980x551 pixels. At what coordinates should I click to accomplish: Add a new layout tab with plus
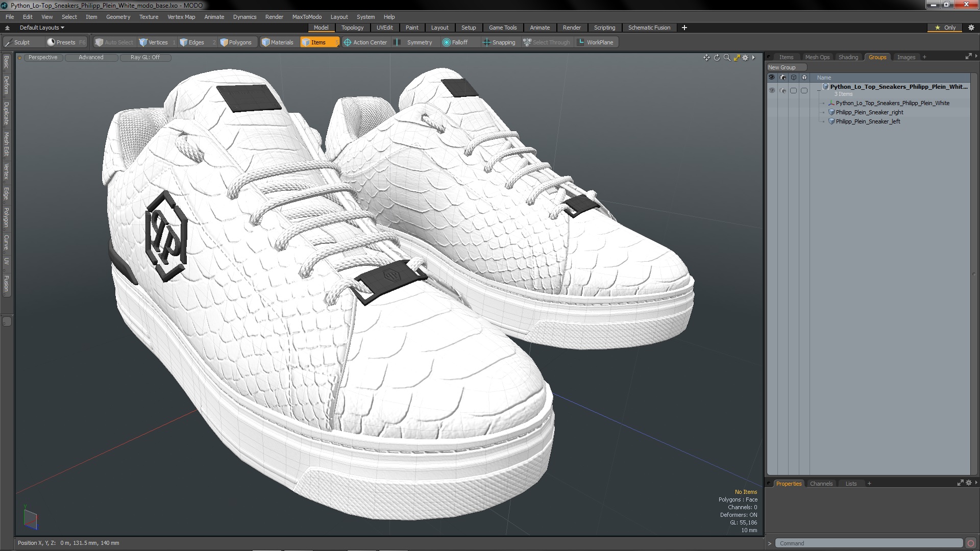684,28
